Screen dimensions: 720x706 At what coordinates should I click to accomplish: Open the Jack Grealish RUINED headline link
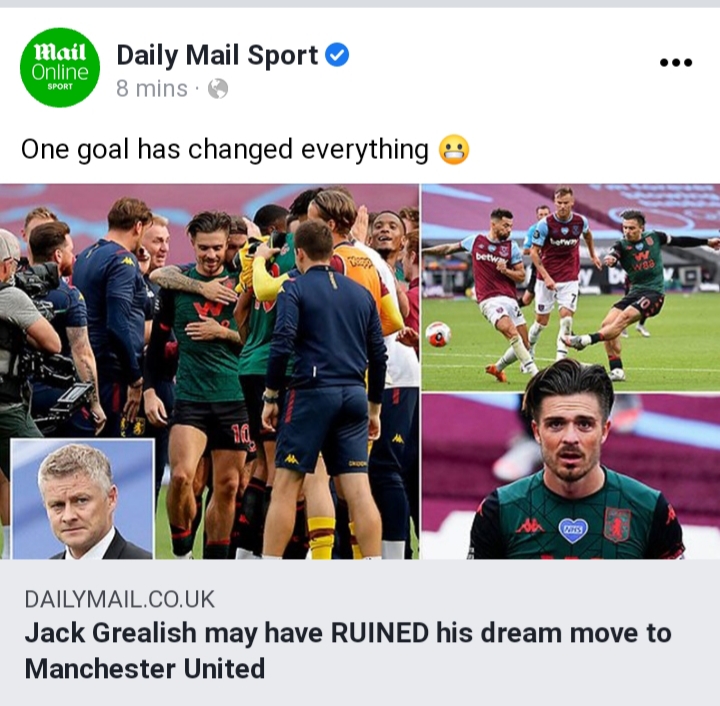[348, 650]
